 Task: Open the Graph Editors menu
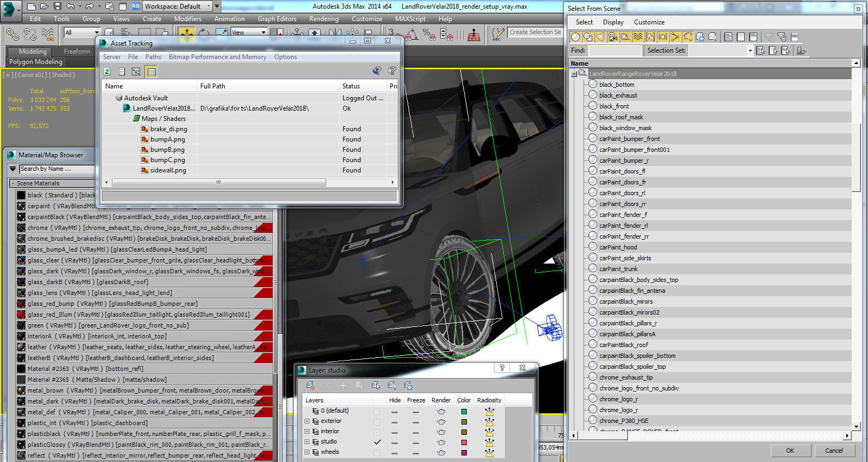tap(277, 19)
